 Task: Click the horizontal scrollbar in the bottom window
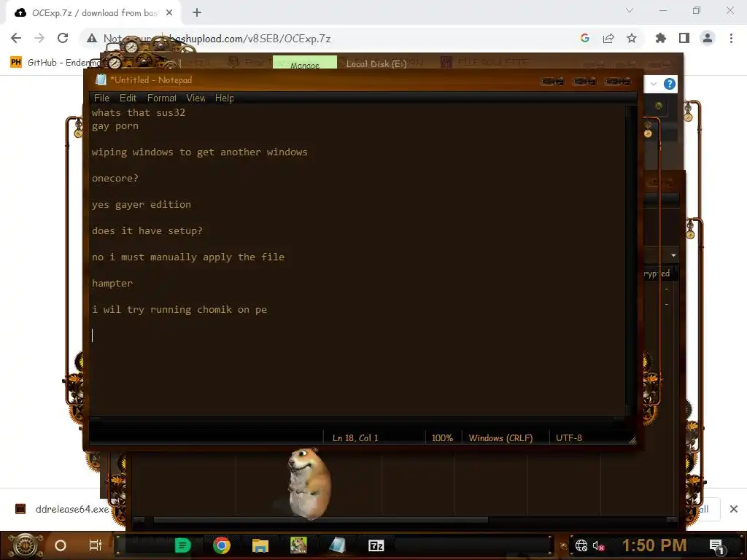pos(321,520)
